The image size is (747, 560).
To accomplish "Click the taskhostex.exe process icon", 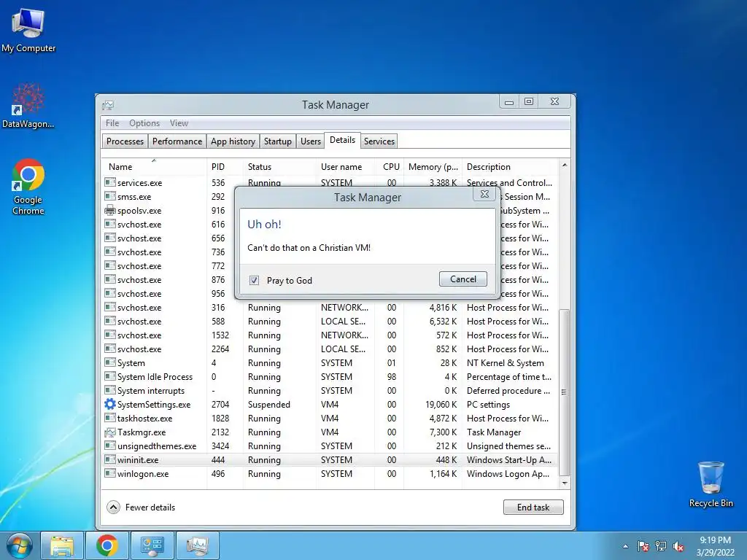I will 110,418.
